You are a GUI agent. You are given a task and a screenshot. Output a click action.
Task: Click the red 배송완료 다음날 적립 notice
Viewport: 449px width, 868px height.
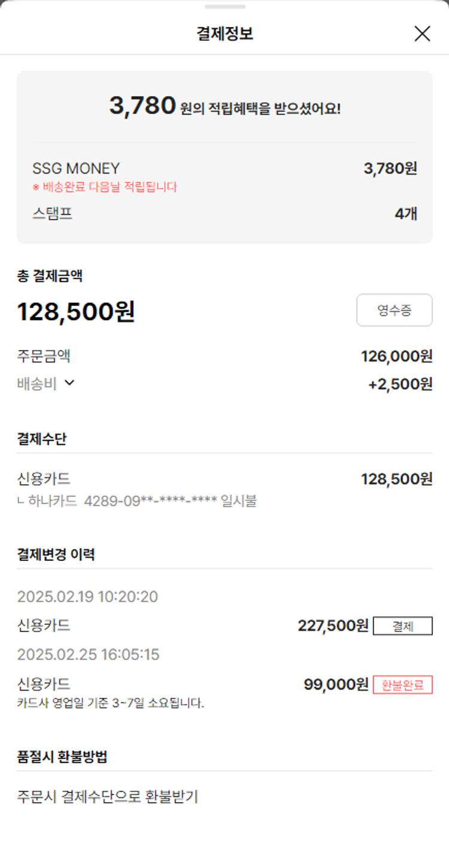(105, 187)
